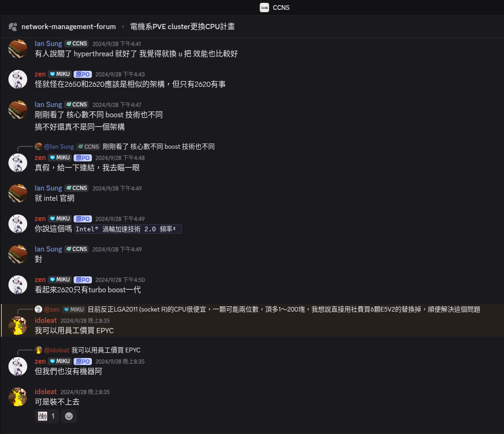The height and width of the screenshot is (434, 504).
Task: Click the forum channel icon beside network-management-forum
Action: pos(13,27)
